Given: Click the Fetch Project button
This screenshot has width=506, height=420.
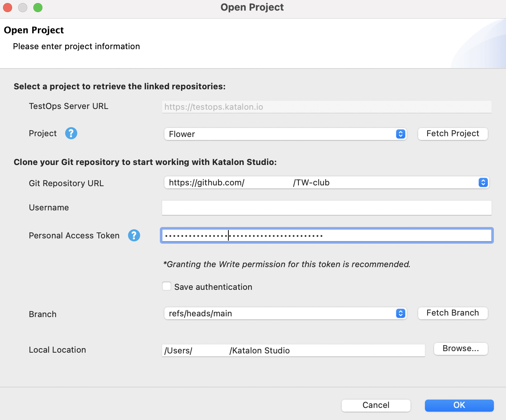Looking at the screenshot, I should (x=453, y=134).
